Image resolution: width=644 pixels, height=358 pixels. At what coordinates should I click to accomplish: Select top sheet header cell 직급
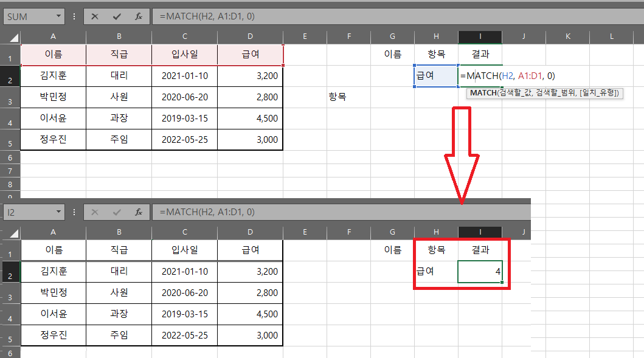[x=119, y=55]
